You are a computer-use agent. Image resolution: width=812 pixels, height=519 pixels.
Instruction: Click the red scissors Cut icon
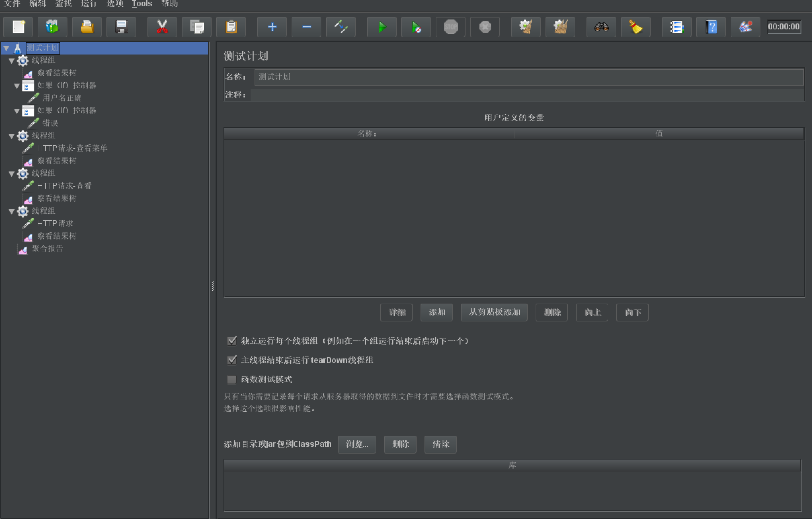coord(162,27)
